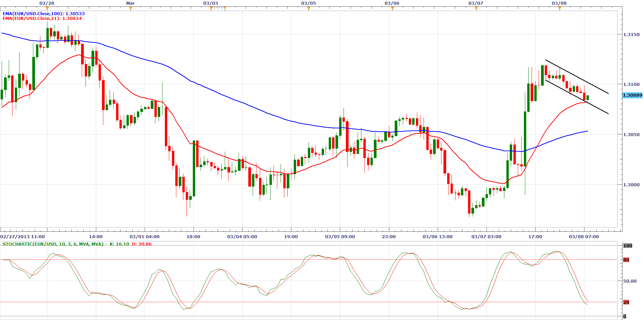Click the orange marker under 02/28
Viewport: 644px width, 320px height.
click(47, 8)
